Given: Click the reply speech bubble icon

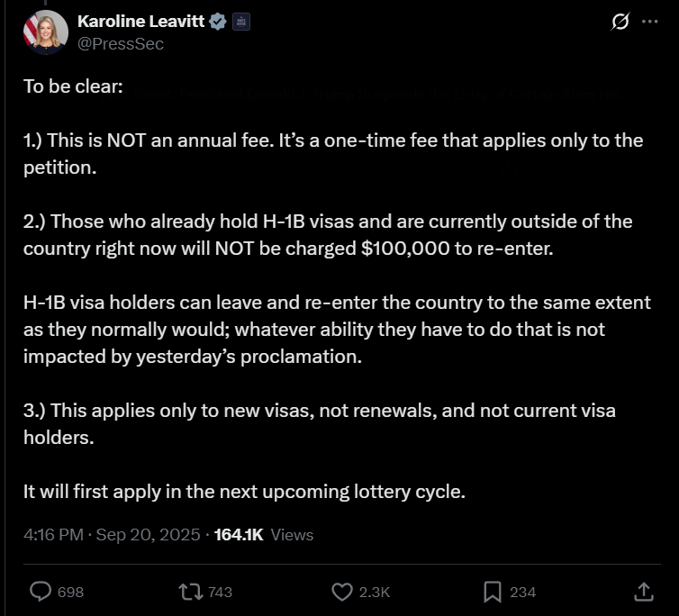Looking at the screenshot, I should click(41, 591).
